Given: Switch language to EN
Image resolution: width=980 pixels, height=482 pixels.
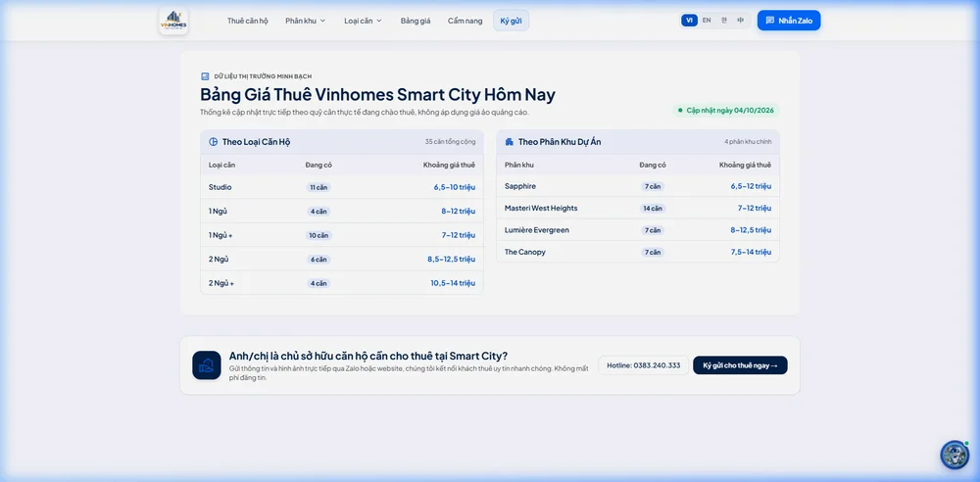Looking at the screenshot, I should click(707, 20).
